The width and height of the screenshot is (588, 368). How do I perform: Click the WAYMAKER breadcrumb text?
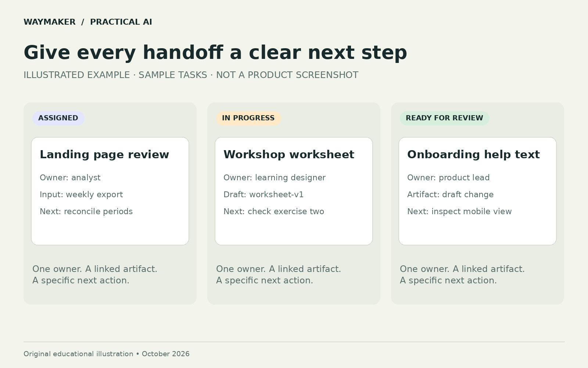(50, 22)
